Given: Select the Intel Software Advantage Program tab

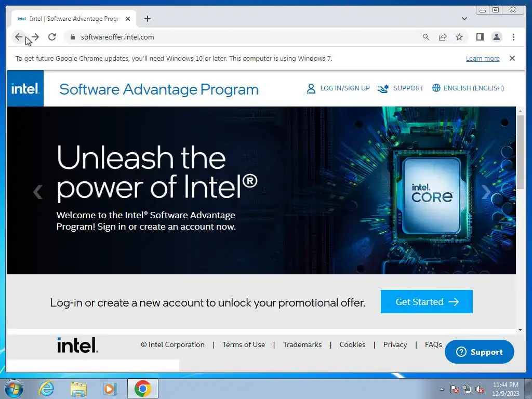Looking at the screenshot, I should pyautogui.click(x=74, y=19).
